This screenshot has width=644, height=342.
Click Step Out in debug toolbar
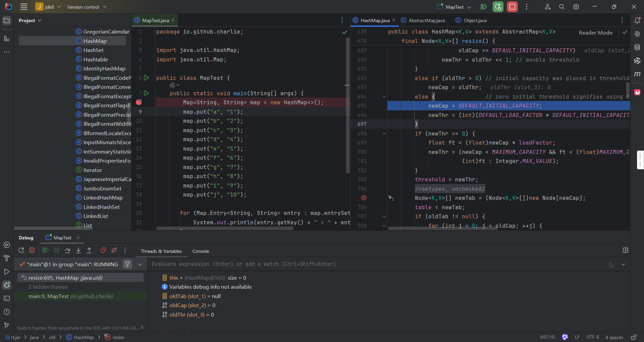89,250
